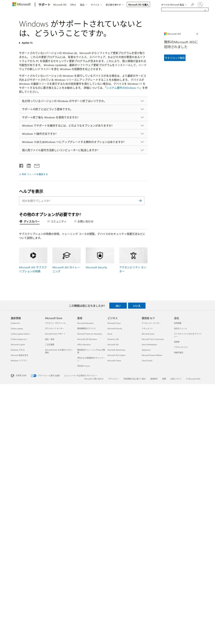Submit help search with arrow icon
The height and width of the screenshot is (644, 215).
pos(140,201)
